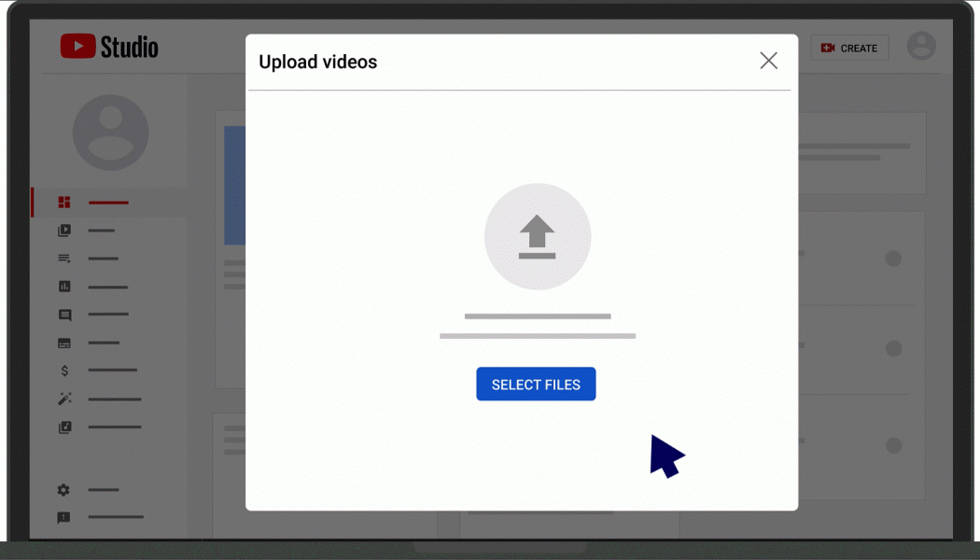Open channel Analytics via the bar chart icon

click(63, 287)
